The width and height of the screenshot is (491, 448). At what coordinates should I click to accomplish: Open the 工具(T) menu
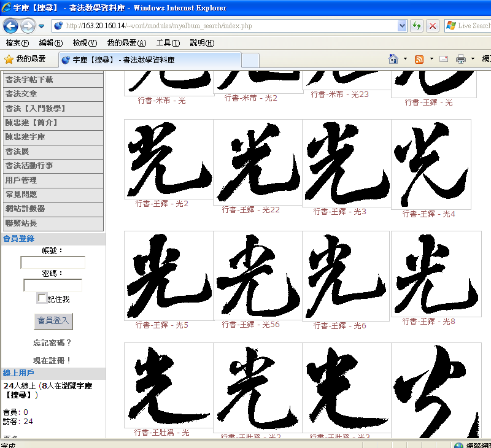pos(168,43)
